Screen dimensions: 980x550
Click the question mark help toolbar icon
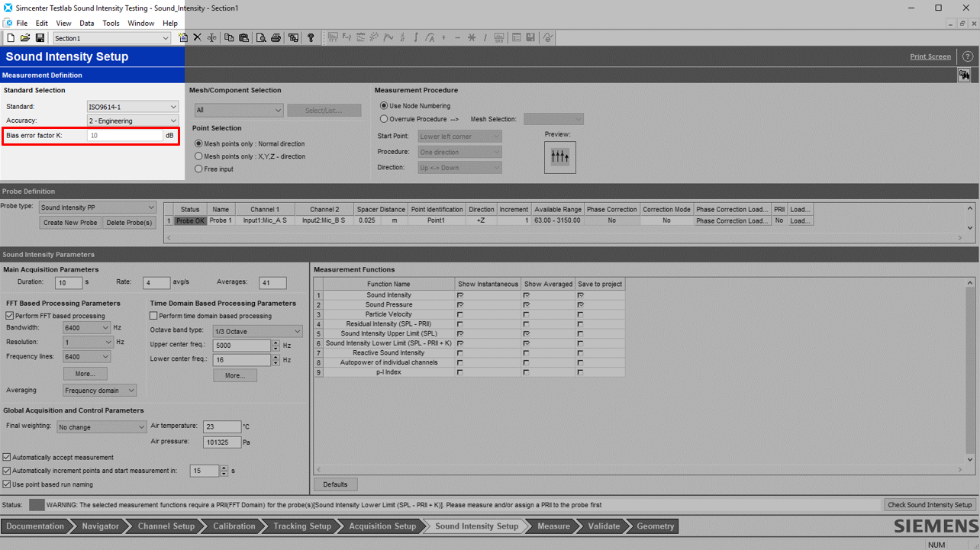coord(311,37)
